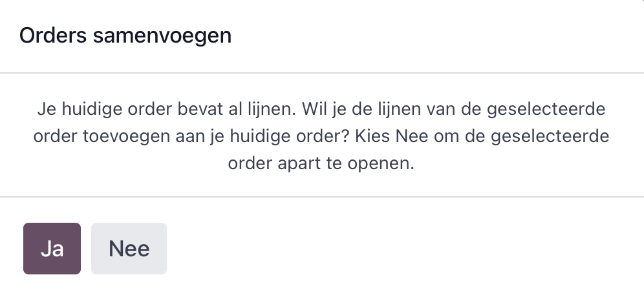This screenshot has width=644, height=297.
Task: Confirm merging orders with Ja
Action: [x=52, y=249]
